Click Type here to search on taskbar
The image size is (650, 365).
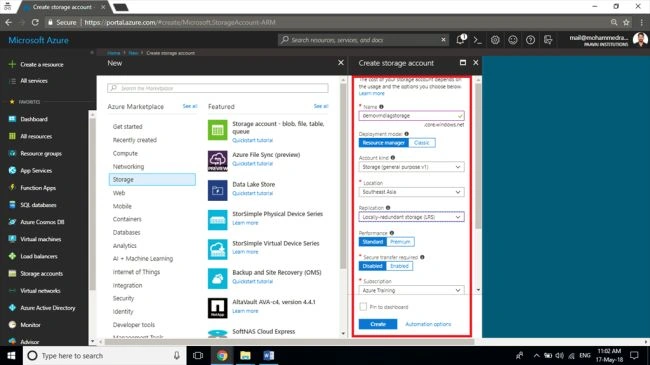click(105, 355)
